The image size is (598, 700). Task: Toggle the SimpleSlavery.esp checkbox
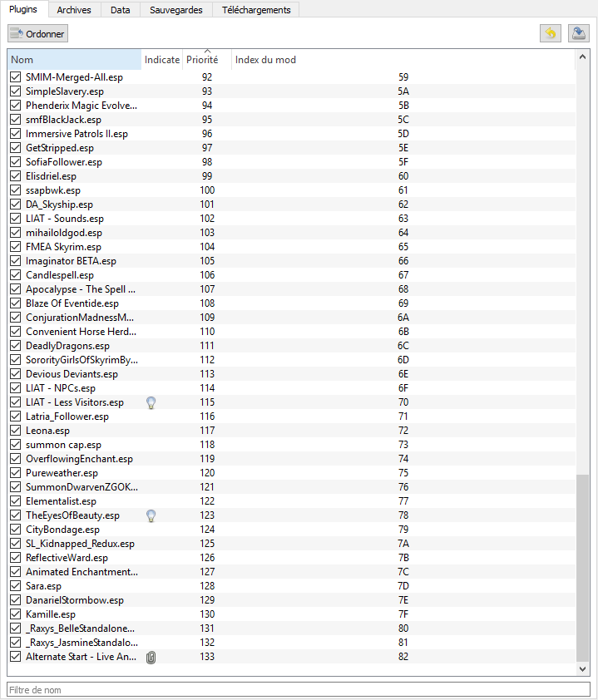point(16,91)
